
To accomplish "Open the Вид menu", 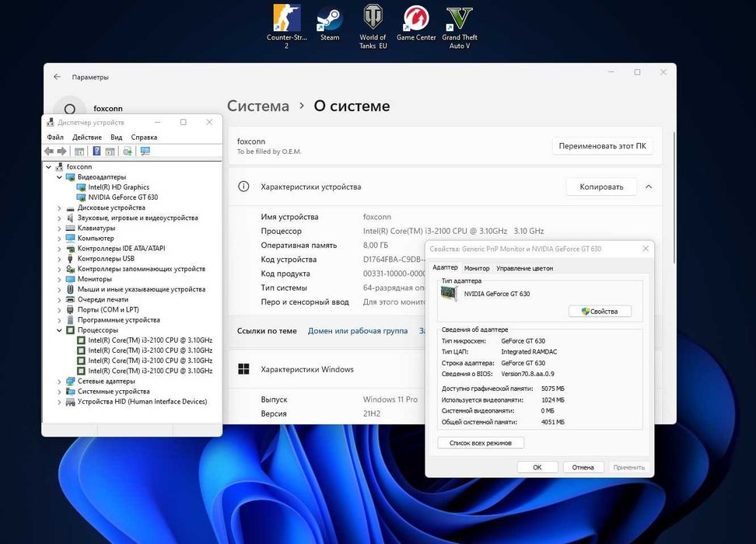I will coord(116,137).
